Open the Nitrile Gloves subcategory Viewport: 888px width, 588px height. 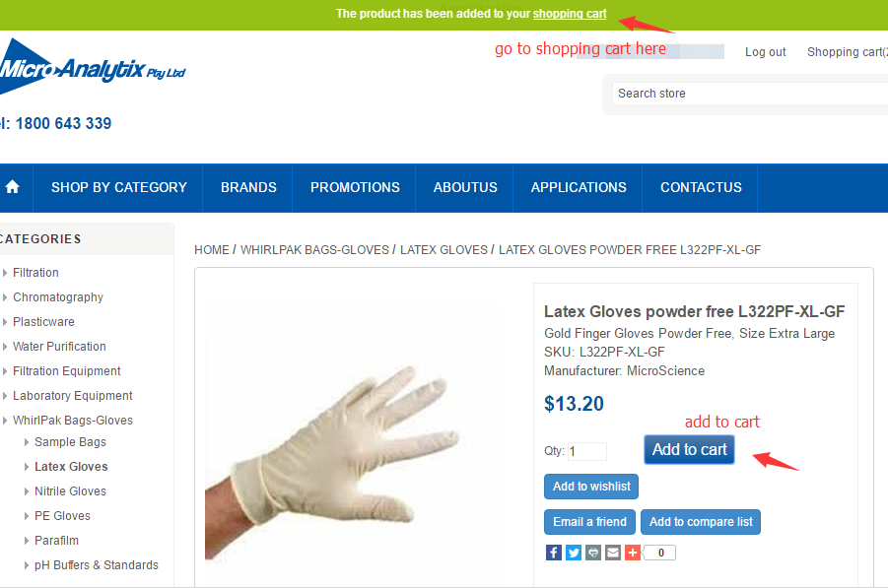pyautogui.click(x=70, y=491)
